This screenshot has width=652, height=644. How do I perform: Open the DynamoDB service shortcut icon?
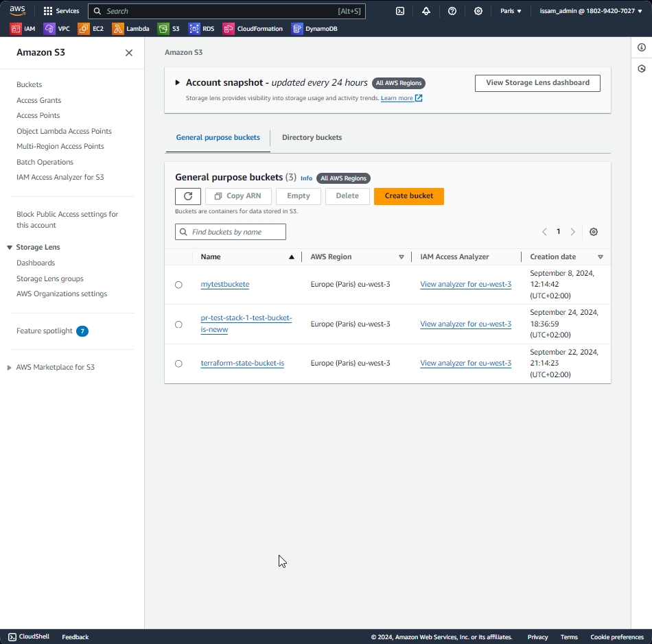coord(297,29)
